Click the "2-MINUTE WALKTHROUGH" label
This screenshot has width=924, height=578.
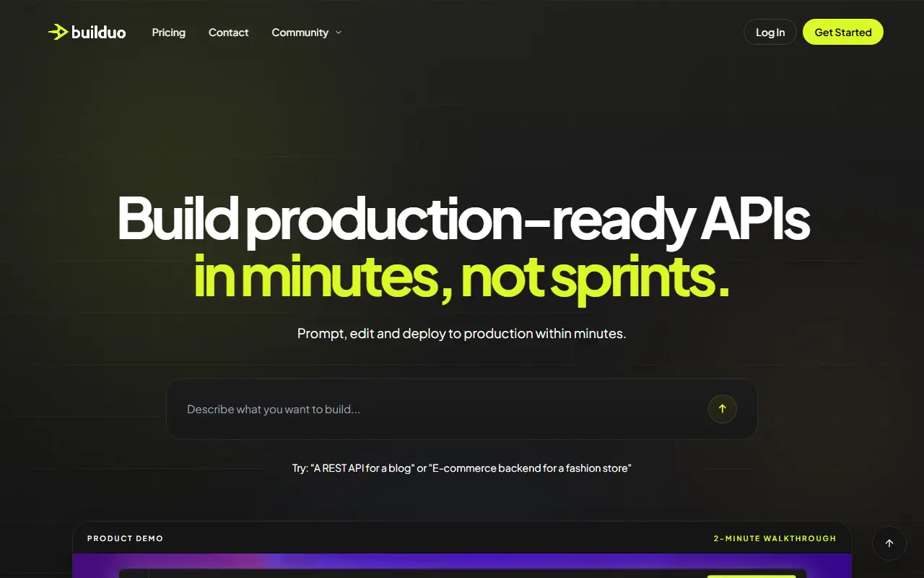pos(775,538)
